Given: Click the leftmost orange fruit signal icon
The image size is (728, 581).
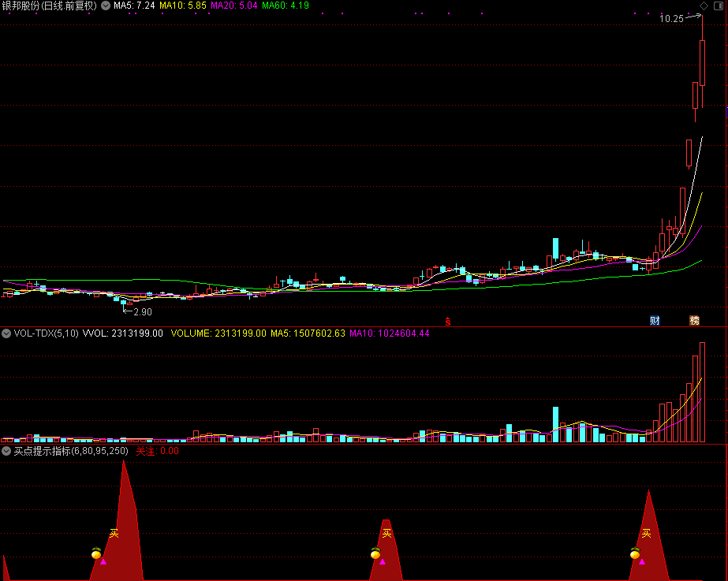Looking at the screenshot, I should pyautogui.click(x=96, y=553).
